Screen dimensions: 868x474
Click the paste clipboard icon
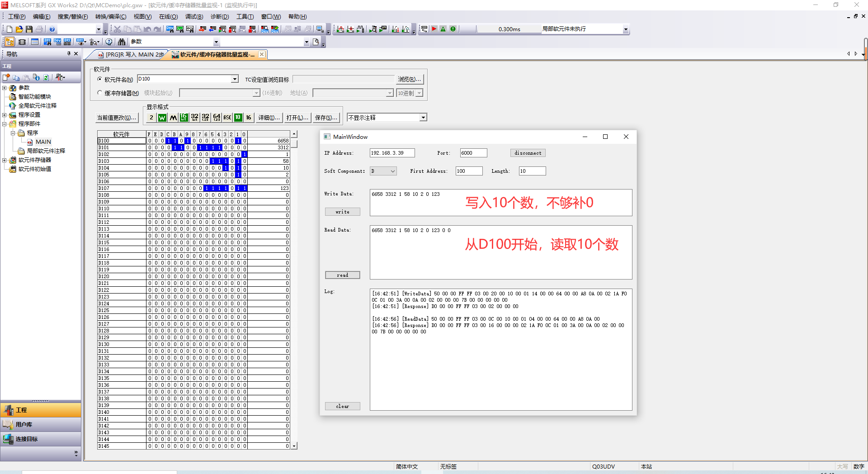pyautogui.click(x=137, y=29)
